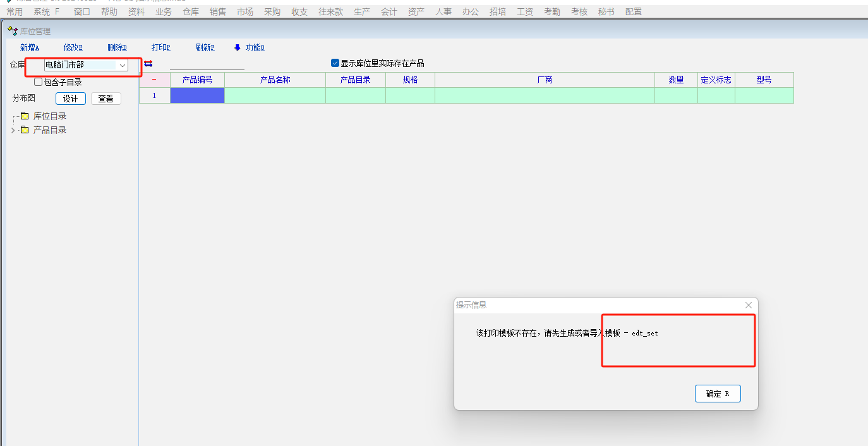Click the 功能 blue down-arrow icon
The height and width of the screenshot is (446, 868).
click(238, 48)
